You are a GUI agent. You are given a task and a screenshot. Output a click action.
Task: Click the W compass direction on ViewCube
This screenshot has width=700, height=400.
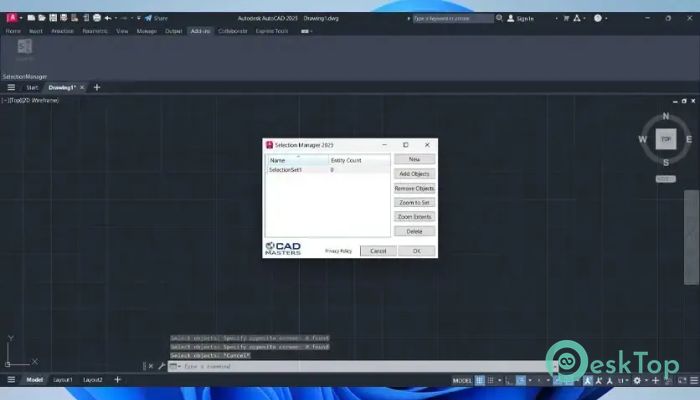tap(642, 139)
